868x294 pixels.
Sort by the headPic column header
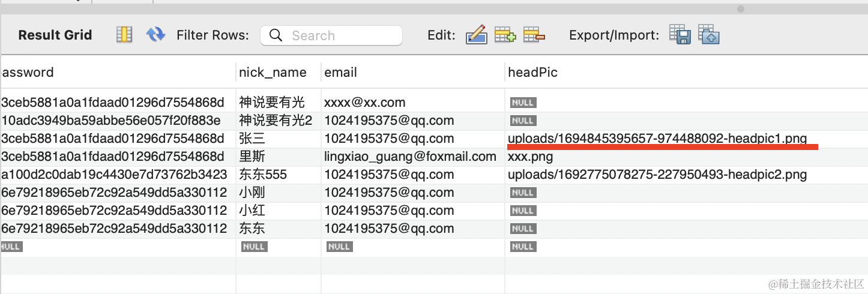coord(532,73)
